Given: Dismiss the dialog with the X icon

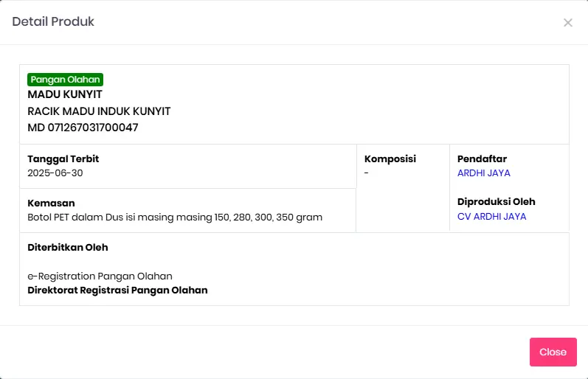Looking at the screenshot, I should [x=567, y=23].
